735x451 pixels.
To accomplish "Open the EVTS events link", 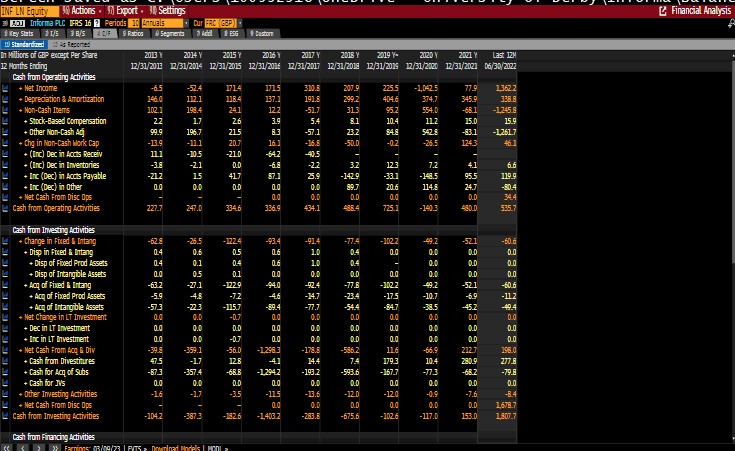I will click(135, 448).
